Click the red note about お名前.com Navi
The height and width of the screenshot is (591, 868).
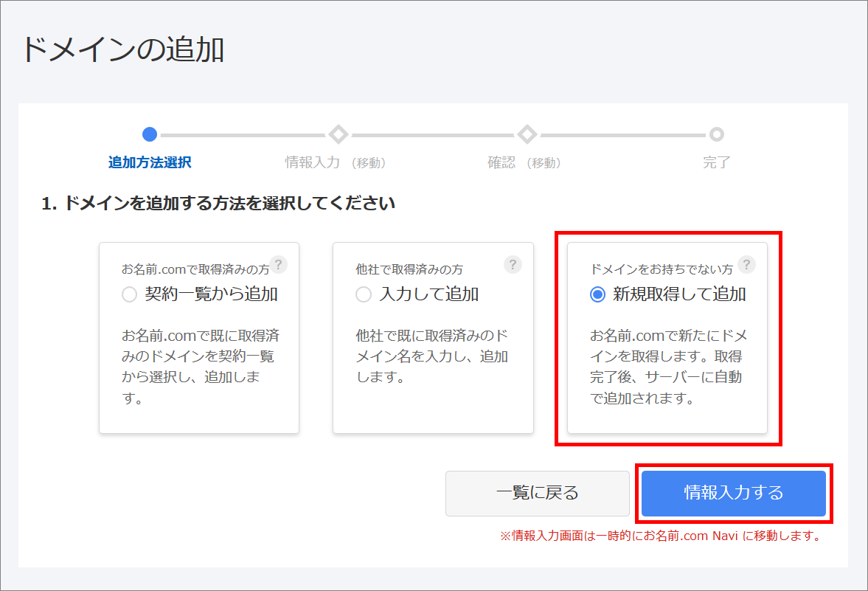coord(662,536)
